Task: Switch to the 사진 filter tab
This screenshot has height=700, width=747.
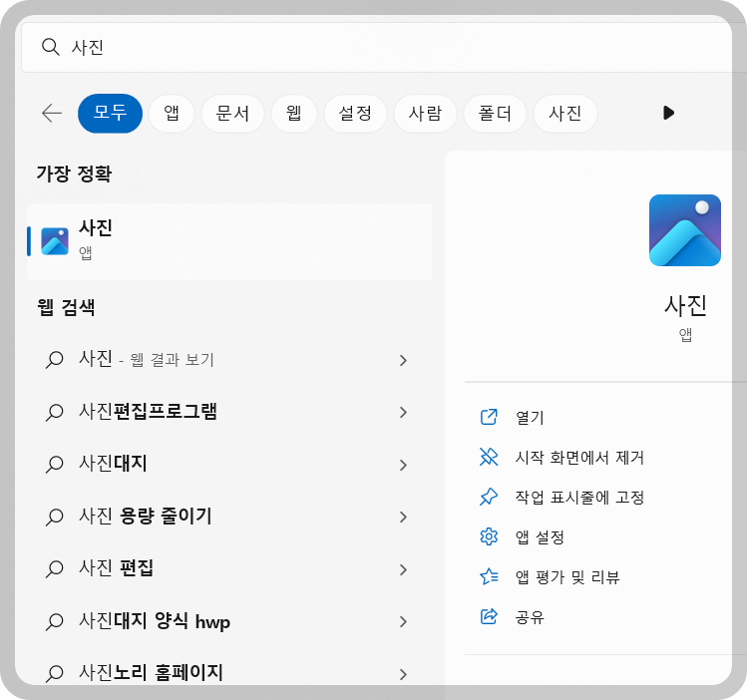Action: point(565,114)
